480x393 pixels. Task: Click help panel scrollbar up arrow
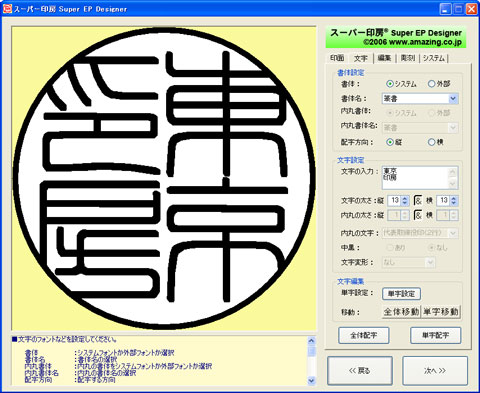[x=311, y=341]
